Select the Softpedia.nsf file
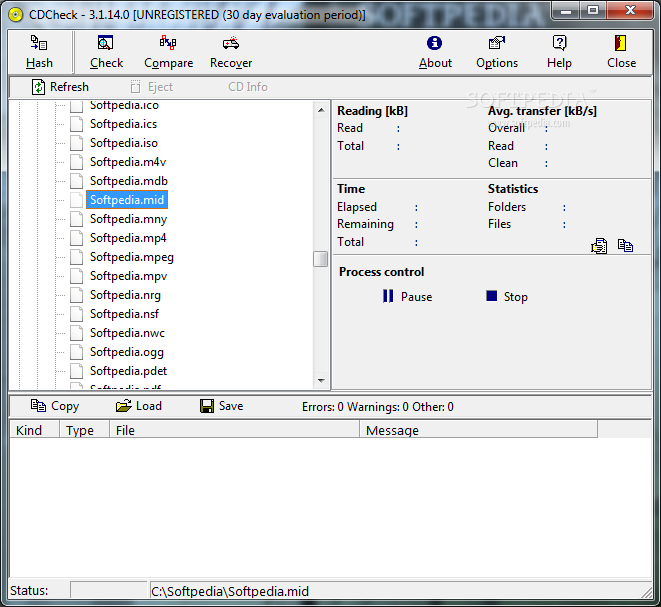 coord(124,314)
